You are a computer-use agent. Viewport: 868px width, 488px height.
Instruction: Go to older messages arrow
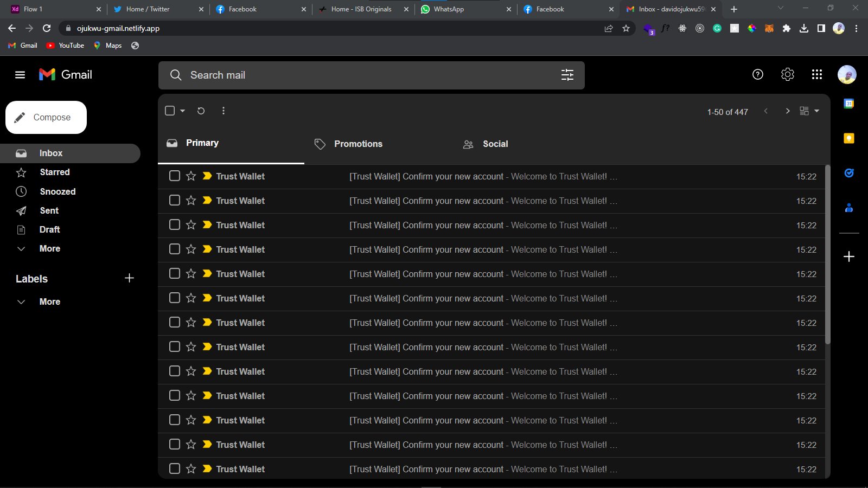click(788, 111)
